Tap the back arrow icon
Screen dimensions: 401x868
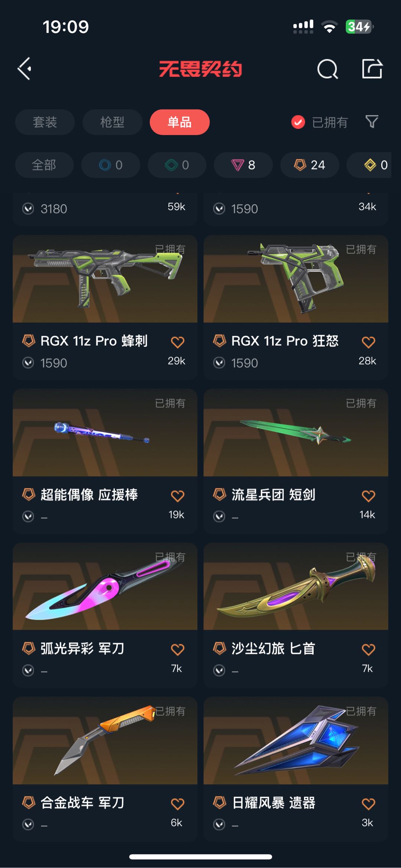(x=25, y=69)
